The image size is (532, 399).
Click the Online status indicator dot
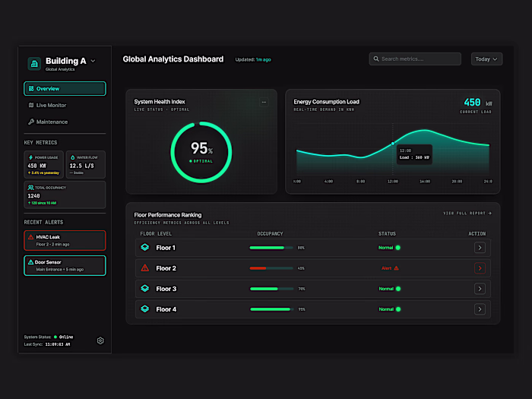(55, 337)
